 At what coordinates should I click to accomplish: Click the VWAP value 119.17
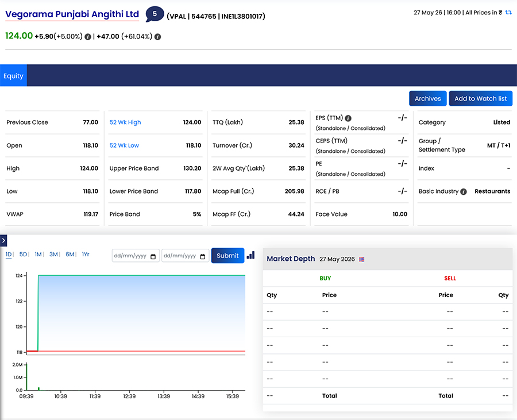click(91, 214)
